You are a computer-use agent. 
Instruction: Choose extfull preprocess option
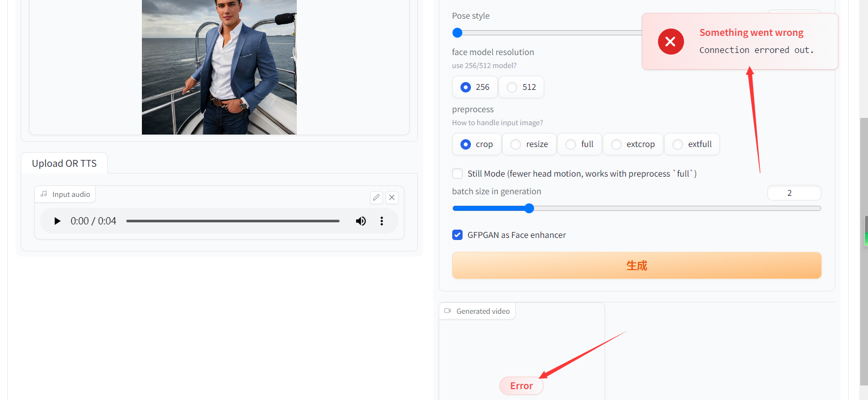click(x=692, y=144)
